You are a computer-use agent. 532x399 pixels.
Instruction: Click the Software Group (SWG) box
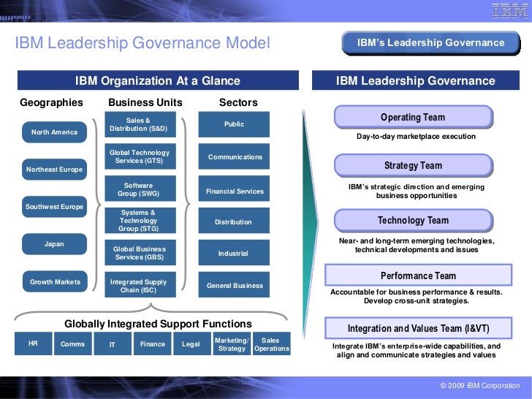(x=140, y=189)
